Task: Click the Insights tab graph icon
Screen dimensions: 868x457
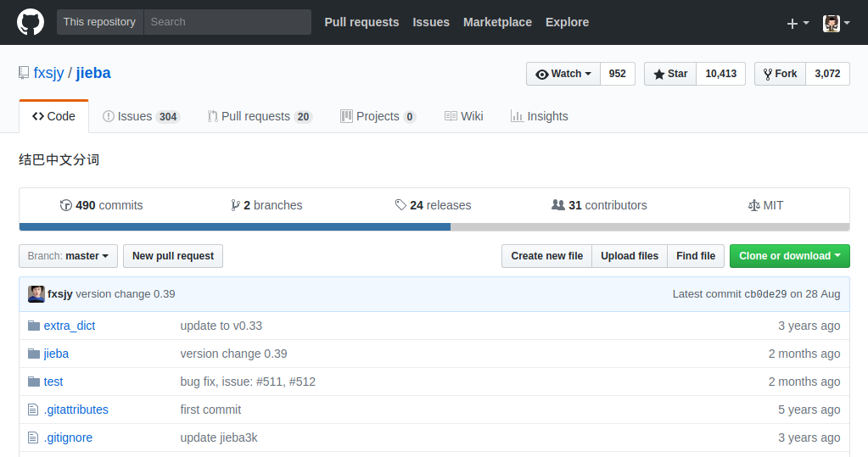Action: coord(517,116)
